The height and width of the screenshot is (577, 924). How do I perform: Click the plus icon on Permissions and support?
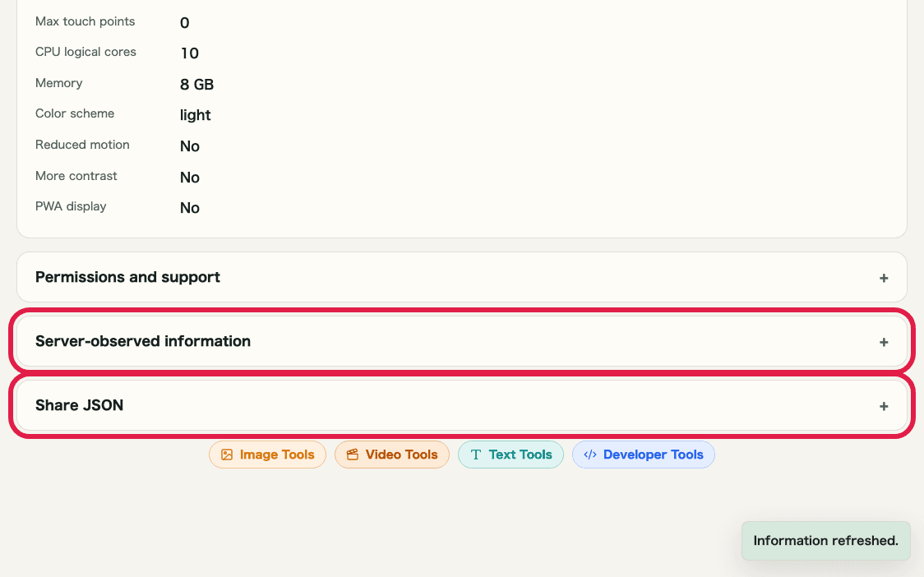click(x=884, y=277)
